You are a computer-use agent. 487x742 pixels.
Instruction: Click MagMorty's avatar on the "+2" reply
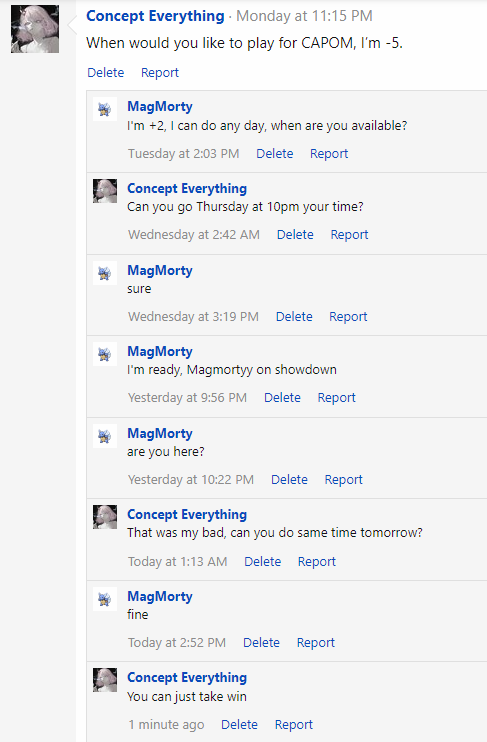pos(105,109)
